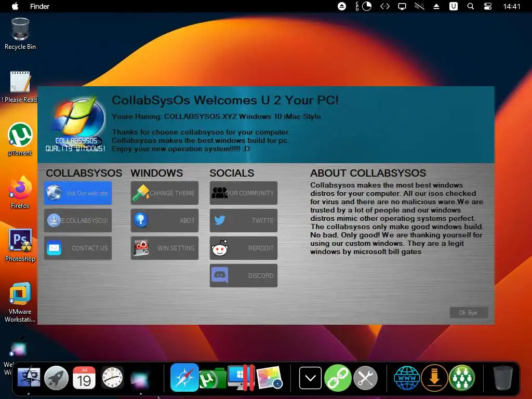532x399 pixels.
Task: Click the display monitor menu bar icon
Action: [x=402, y=6]
